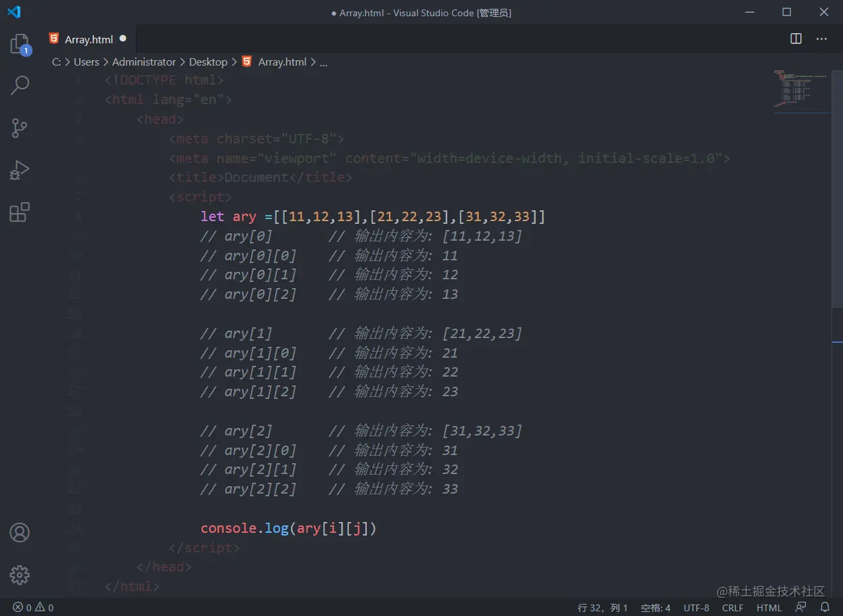The width and height of the screenshot is (843, 616).
Task: Click the feedback icon in status bar
Action: (x=801, y=607)
